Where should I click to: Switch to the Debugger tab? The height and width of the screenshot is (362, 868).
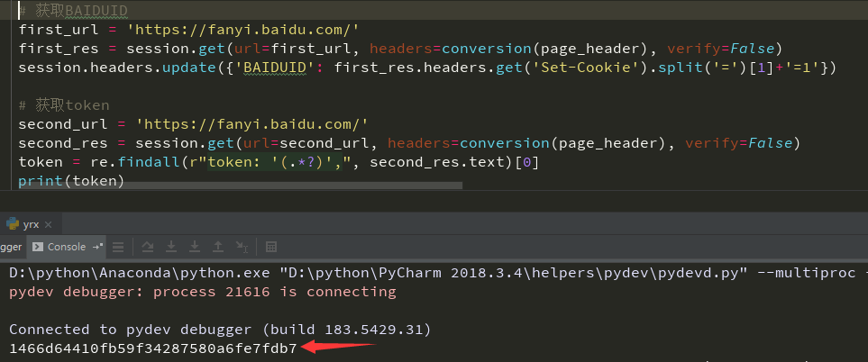11,247
